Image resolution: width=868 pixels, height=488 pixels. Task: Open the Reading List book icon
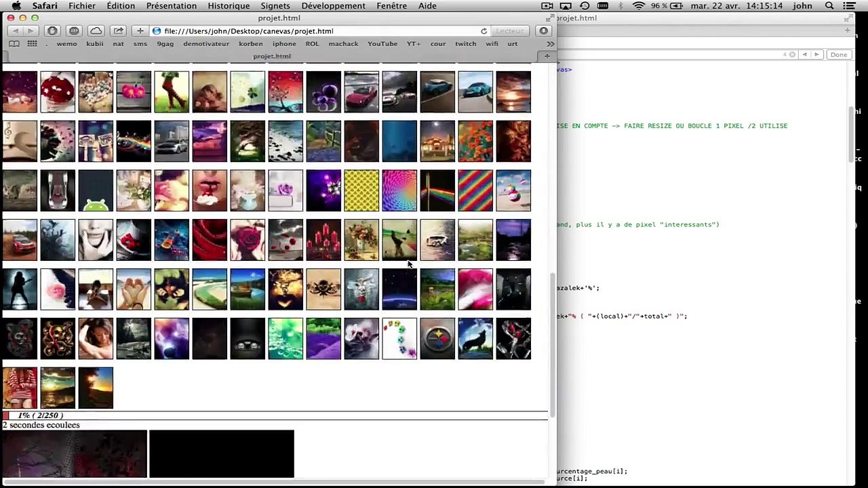tap(14, 44)
